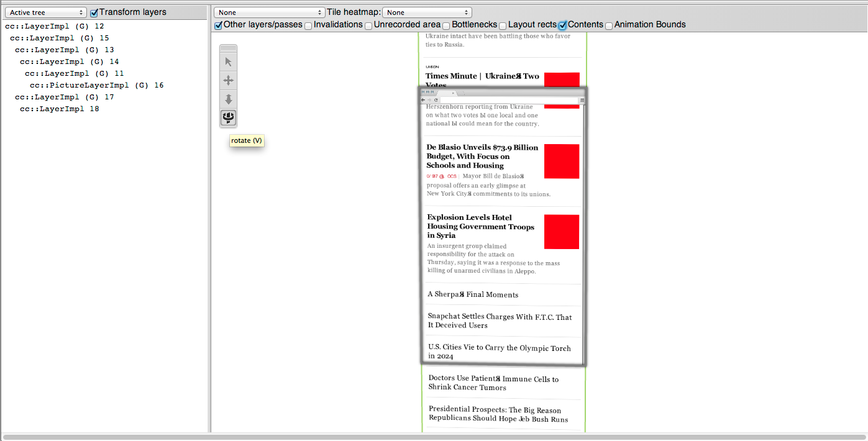Select the cc::LayerImpl 18 tree entry

click(x=59, y=109)
